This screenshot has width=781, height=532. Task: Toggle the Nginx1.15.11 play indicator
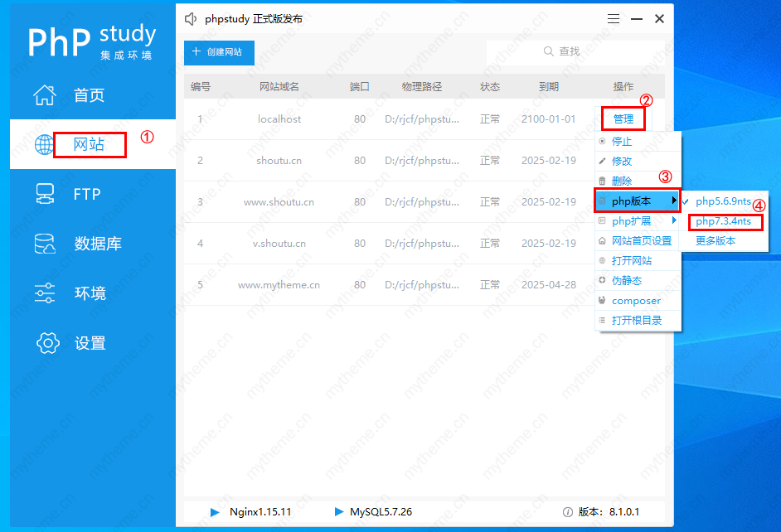tap(216, 512)
